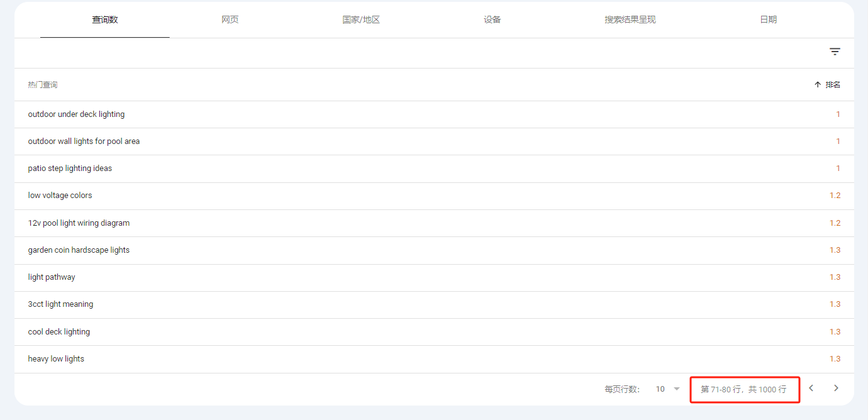This screenshot has width=868, height=420.
Task: Switch to the 国家/地区 tab
Action: tap(361, 19)
